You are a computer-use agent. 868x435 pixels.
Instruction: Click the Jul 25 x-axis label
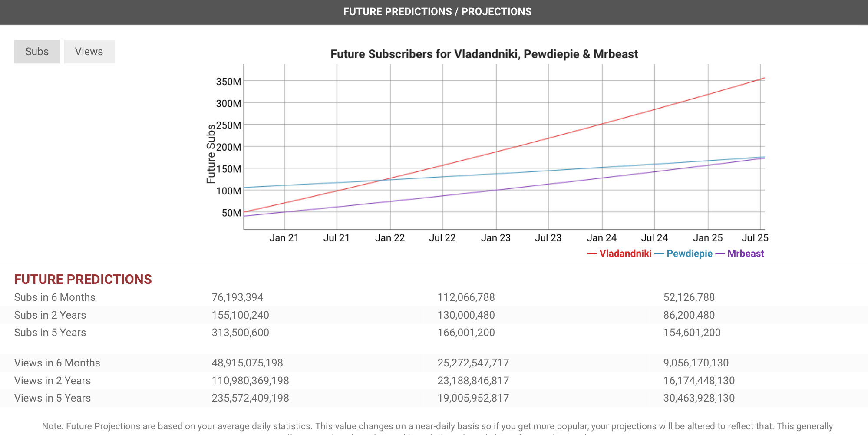coord(755,238)
